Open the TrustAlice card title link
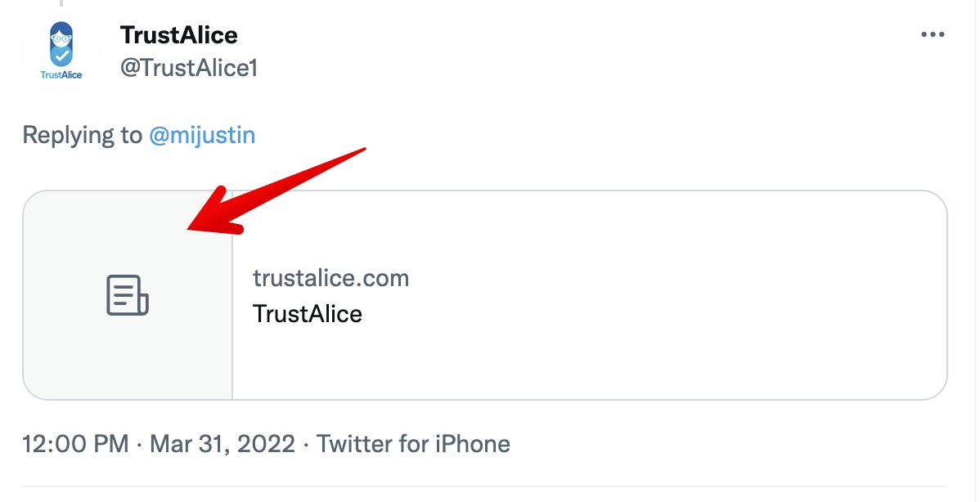The width and height of the screenshot is (980, 502). coord(308,314)
